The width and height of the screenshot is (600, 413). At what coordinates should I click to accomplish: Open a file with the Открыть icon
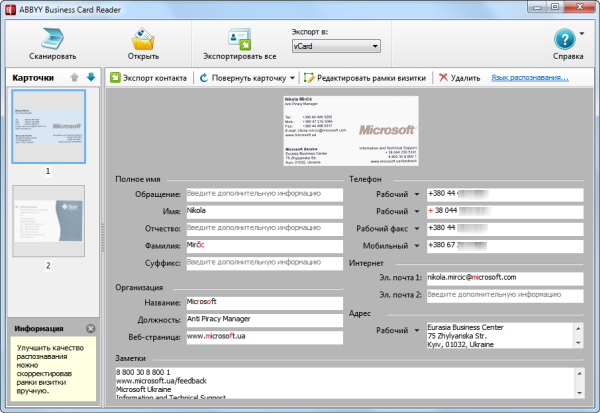click(143, 39)
